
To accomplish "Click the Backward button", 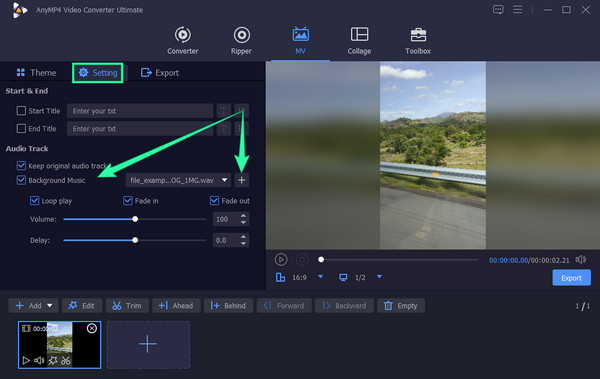I will pyautogui.click(x=344, y=305).
